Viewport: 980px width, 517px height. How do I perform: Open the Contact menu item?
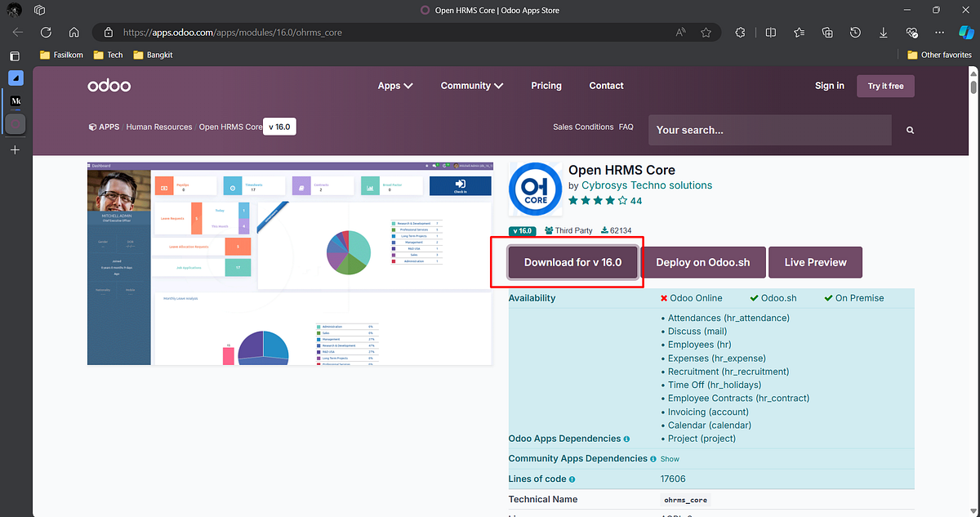point(607,86)
